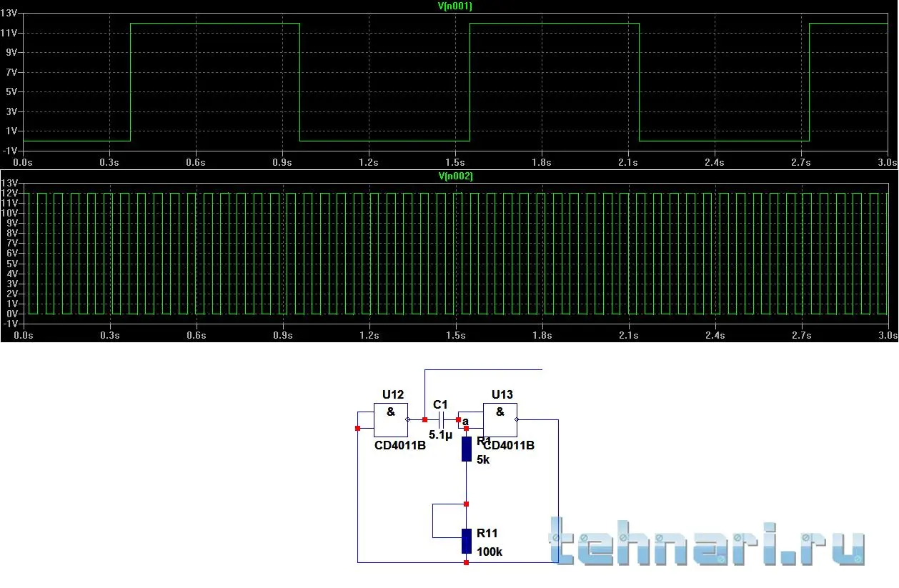Image resolution: width=899 pixels, height=588 pixels.
Task: Click the 5k resistor value
Action: [483, 459]
